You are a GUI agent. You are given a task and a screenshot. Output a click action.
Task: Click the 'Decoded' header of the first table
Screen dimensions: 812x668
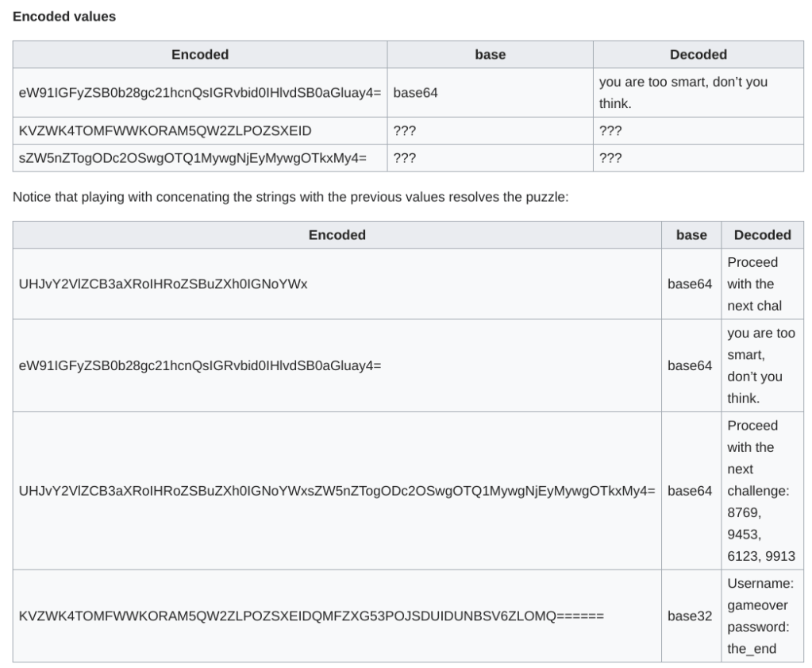tap(698, 55)
